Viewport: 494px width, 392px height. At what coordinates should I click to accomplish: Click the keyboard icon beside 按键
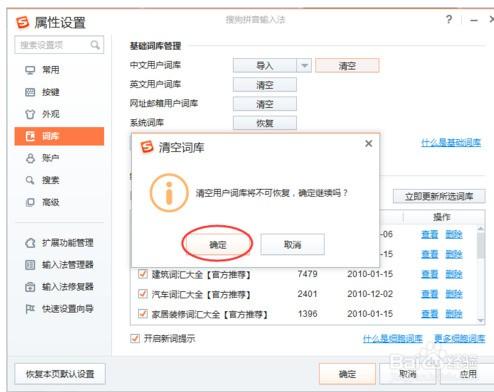pyautogui.click(x=30, y=92)
